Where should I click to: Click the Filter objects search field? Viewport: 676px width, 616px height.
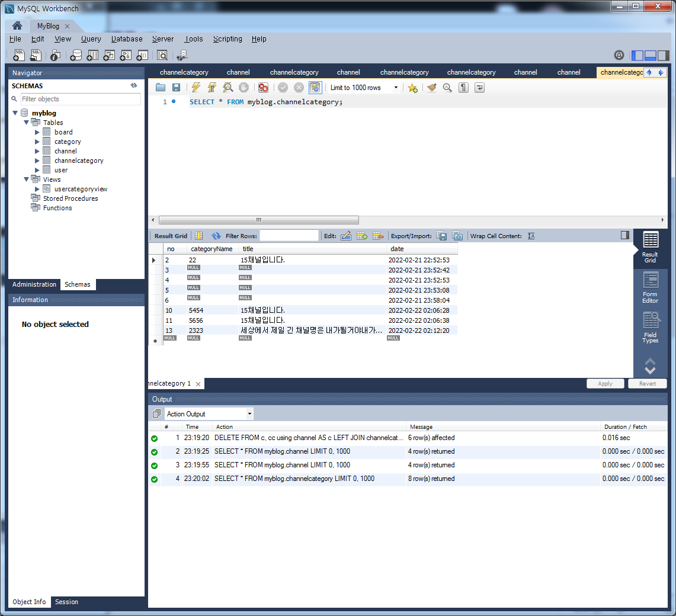click(81, 99)
